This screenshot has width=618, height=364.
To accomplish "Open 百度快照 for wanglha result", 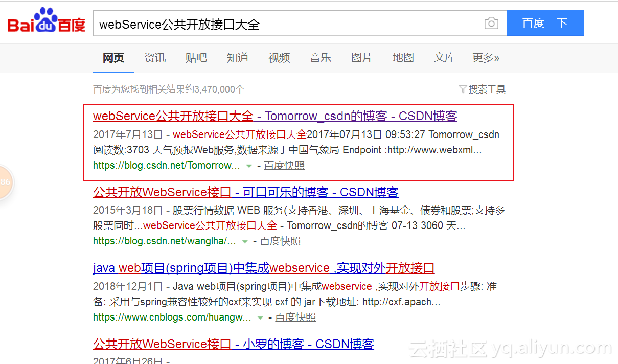I will [x=280, y=241].
